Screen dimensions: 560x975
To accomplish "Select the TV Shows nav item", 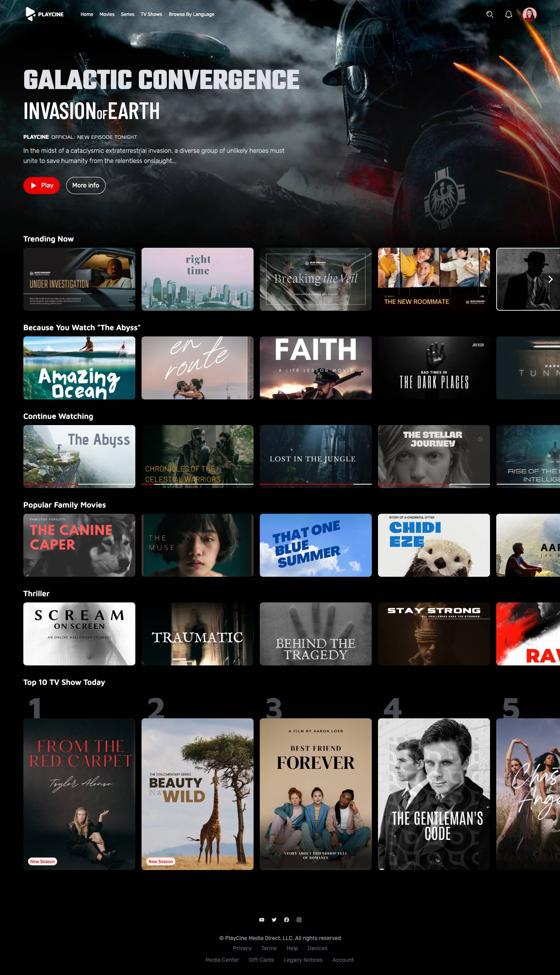I will click(151, 14).
